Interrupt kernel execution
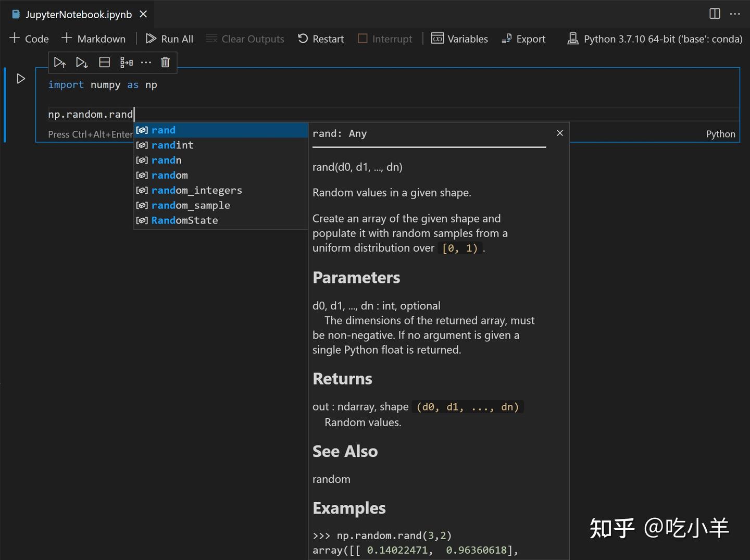The image size is (750, 560). pos(384,39)
